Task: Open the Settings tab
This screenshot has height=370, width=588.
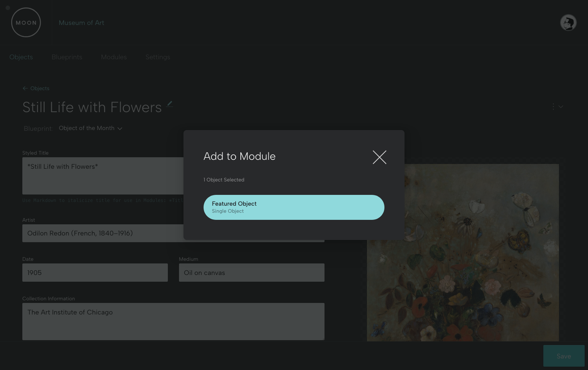Action: tap(158, 57)
